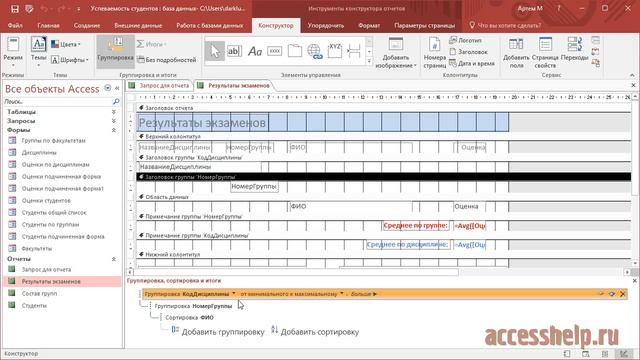The height and width of the screenshot is (360, 640).
Task: Collapse the Forms (Формы) group
Action: [114, 130]
